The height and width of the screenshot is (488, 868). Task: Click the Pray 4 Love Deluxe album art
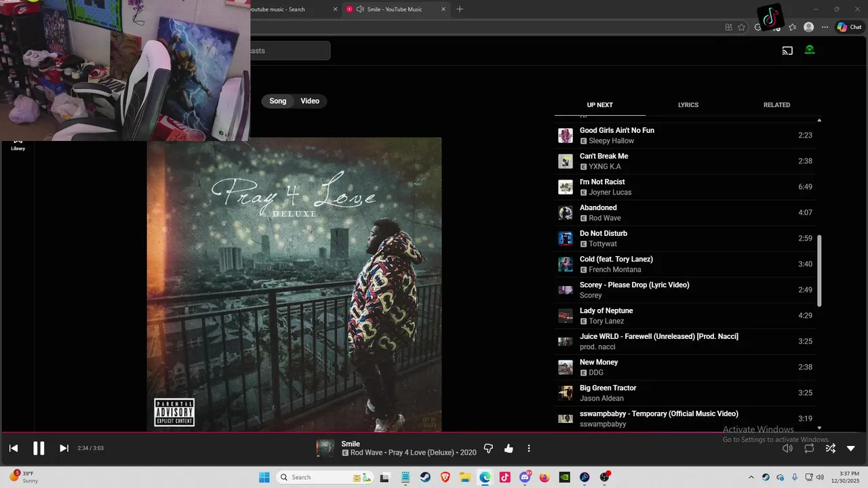[x=294, y=284]
